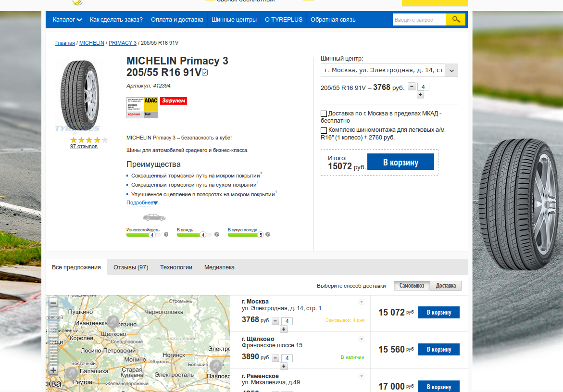
Task: Click quantity field in г. Москва row
Action: [x=287, y=321]
